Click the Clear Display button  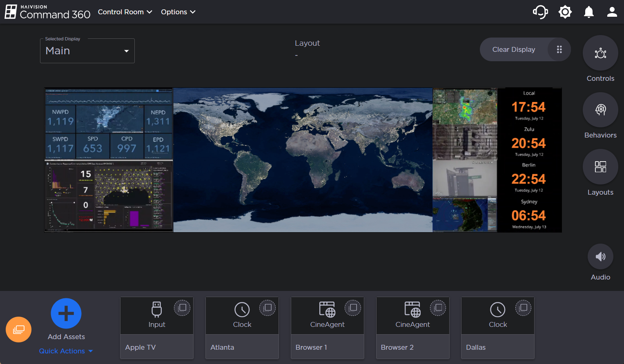click(x=513, y=49)
